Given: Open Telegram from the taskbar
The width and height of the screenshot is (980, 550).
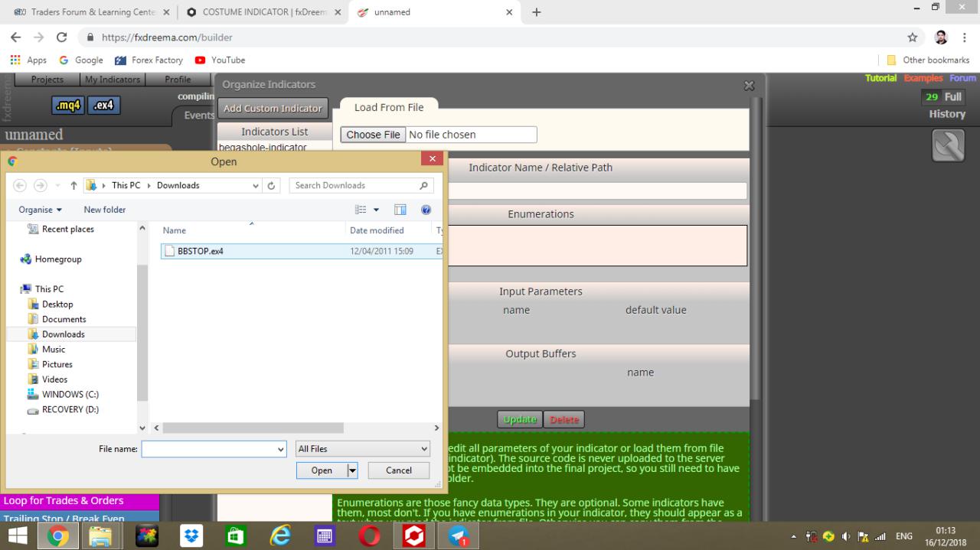Looking at the screenshot, I should pos(459,536).
